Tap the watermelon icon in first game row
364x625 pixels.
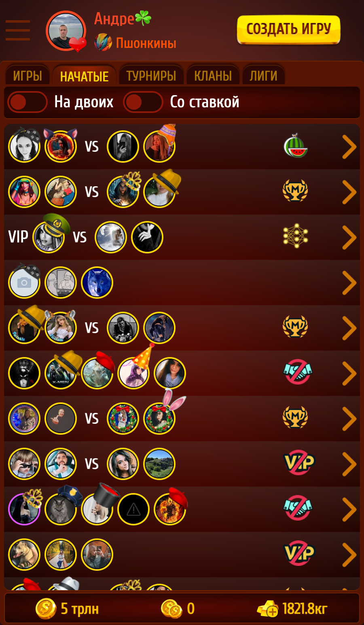[296, 146]
